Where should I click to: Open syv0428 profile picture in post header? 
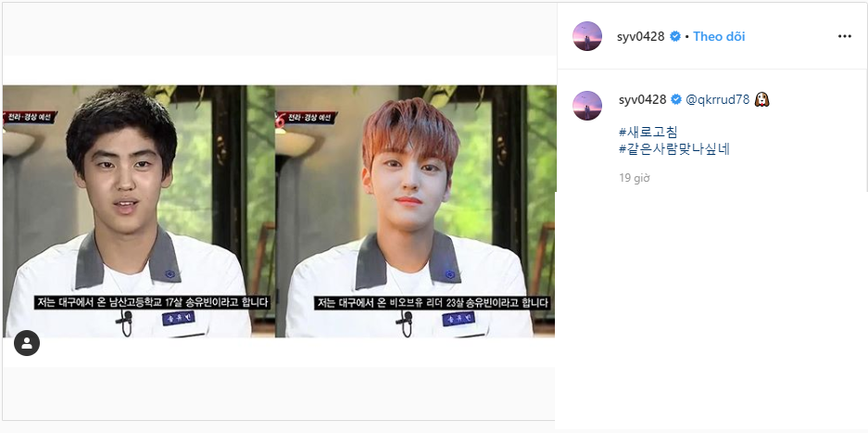[586, 36]
